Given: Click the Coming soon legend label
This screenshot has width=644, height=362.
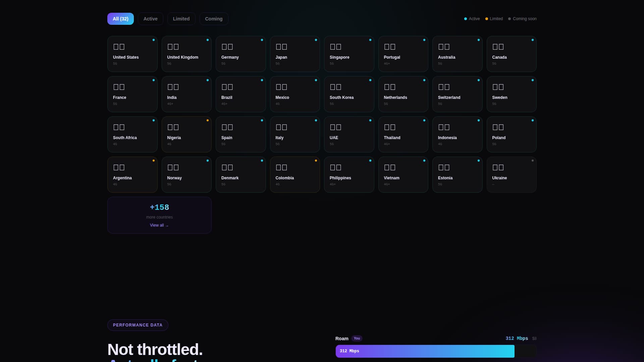Looking at the screenshot, I should coord(525,19).
